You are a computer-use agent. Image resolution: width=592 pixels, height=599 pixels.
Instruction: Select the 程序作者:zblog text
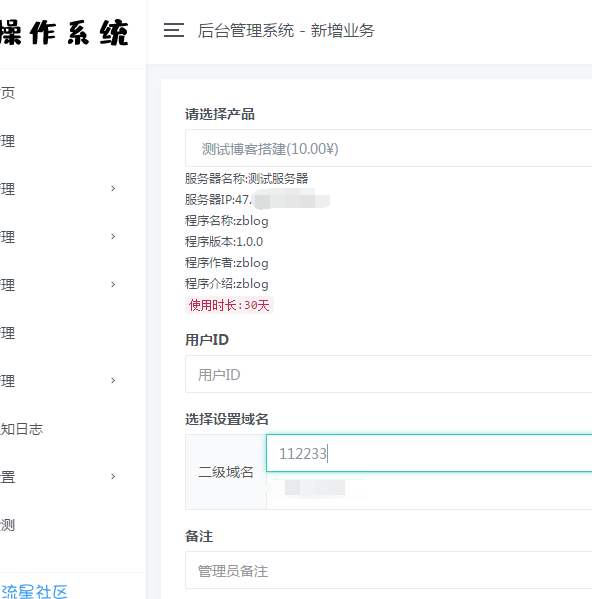tap(227, 263)
